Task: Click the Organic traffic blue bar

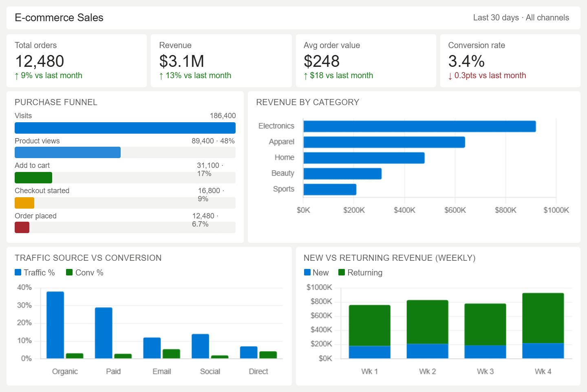Action: tap(55, 325)
